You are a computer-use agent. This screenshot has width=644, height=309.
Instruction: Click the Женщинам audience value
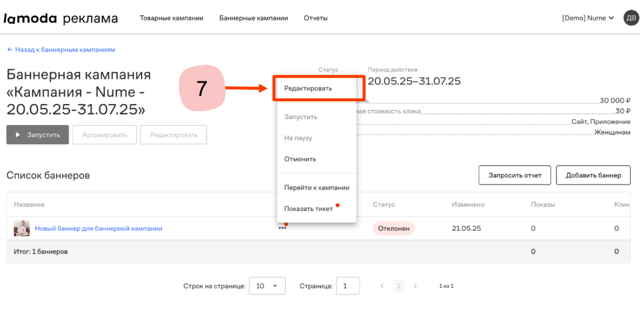pyautogui.click(x=612, y=132)
